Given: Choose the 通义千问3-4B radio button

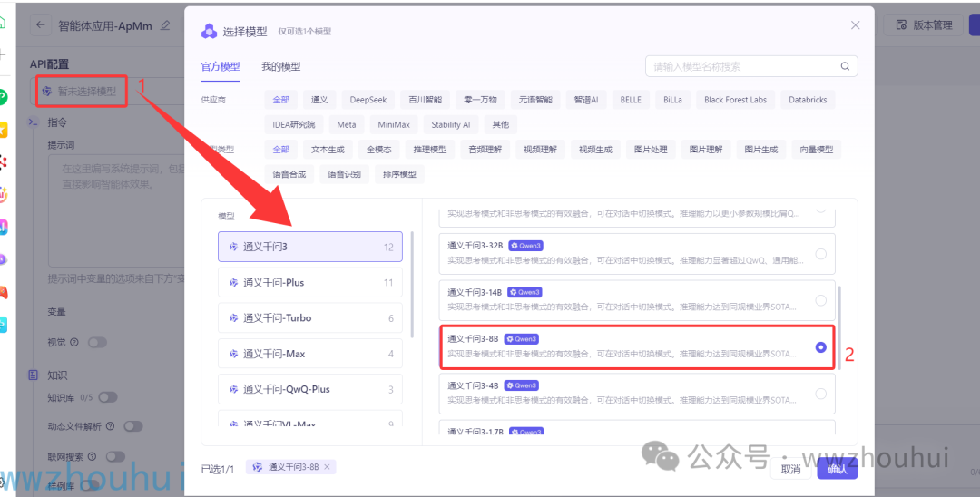Looking at the screenshot, I should tap(820, 394).
